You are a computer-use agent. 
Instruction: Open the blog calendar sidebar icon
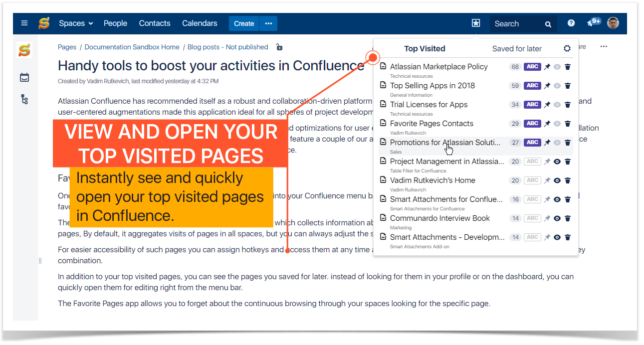pyautogui.click(x=24, y=77)
